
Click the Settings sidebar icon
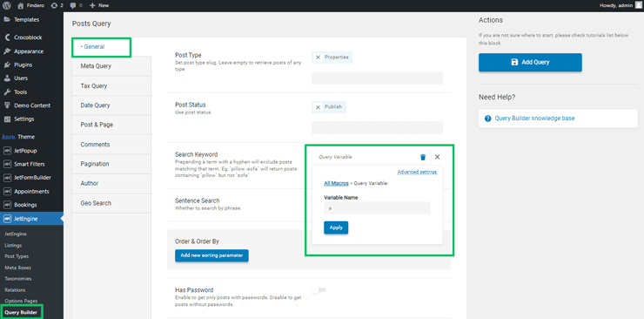click(7, 119)
